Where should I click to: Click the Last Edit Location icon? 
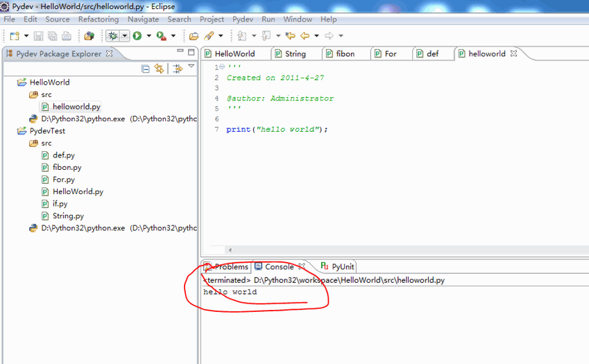[x=290, y=36]
